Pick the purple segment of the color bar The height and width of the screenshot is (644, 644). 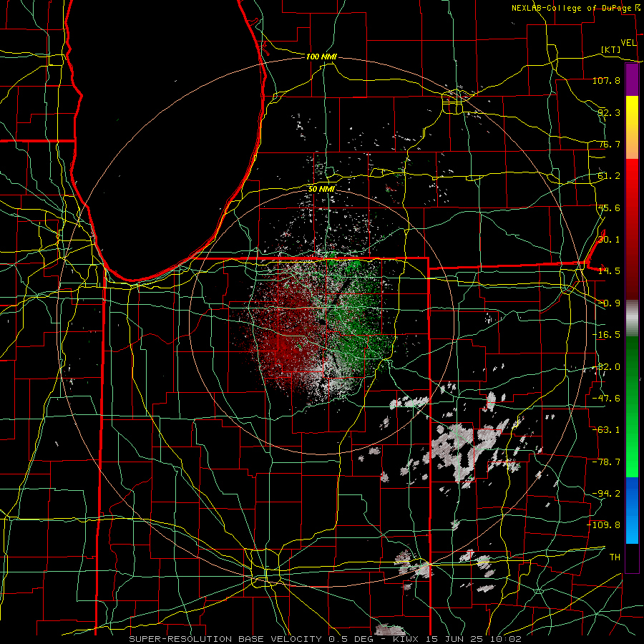pyautogui.click(x=632, y=80)
